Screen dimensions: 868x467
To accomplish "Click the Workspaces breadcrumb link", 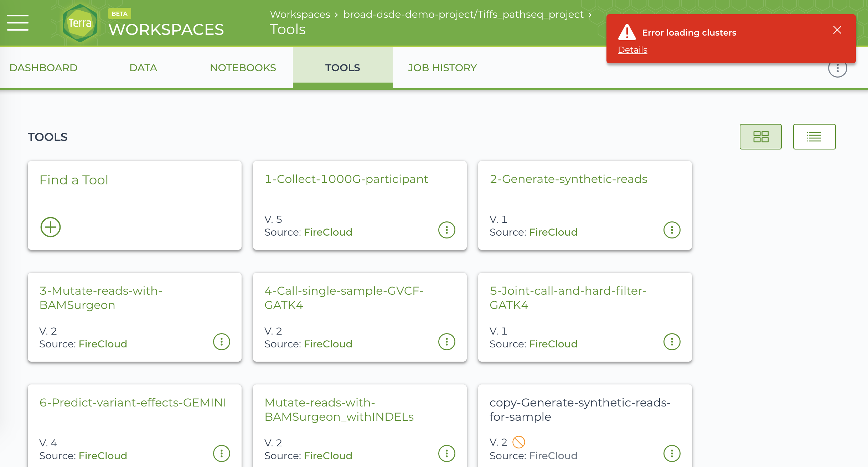I will click(300, 14).
